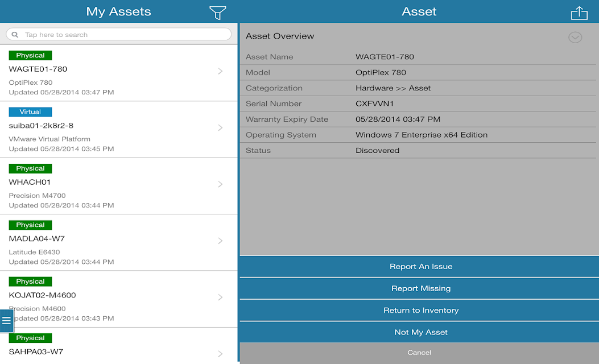Select the WHACH01 asset name
This screenshot has width=599, height=364.
tap(30, 182)
